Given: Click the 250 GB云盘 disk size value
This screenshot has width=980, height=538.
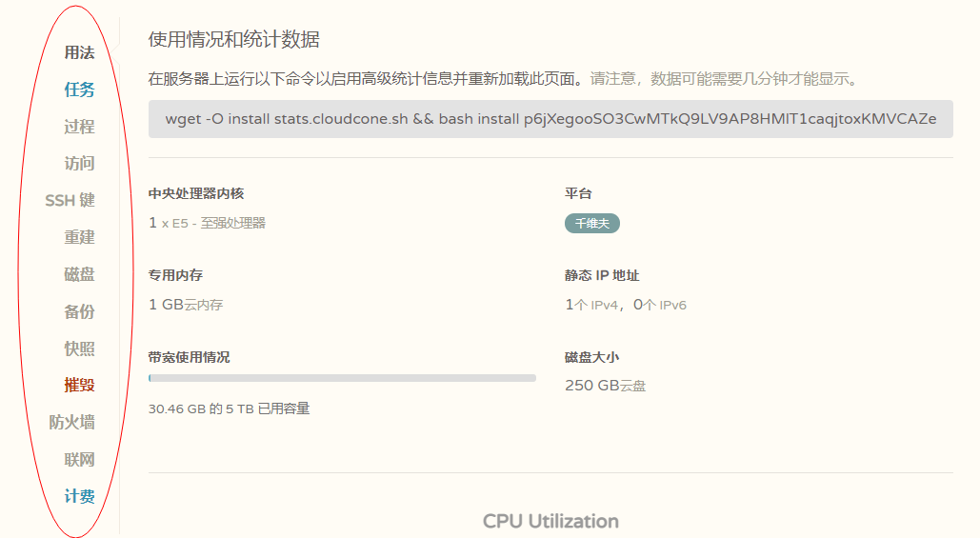Looking at the screenshot, I should coord(606,386).
